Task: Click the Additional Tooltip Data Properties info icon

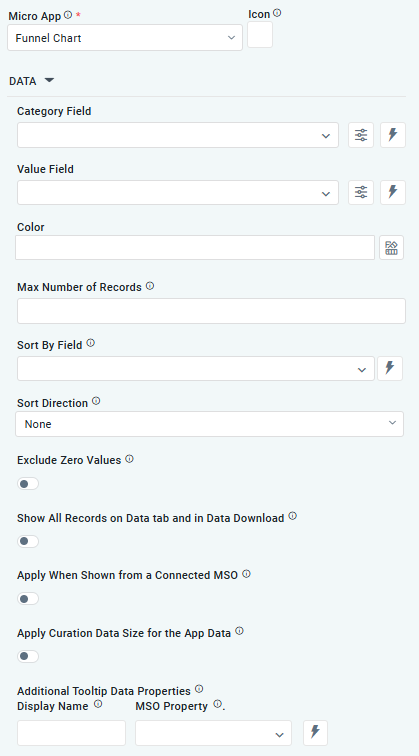Action: [199, 689]
